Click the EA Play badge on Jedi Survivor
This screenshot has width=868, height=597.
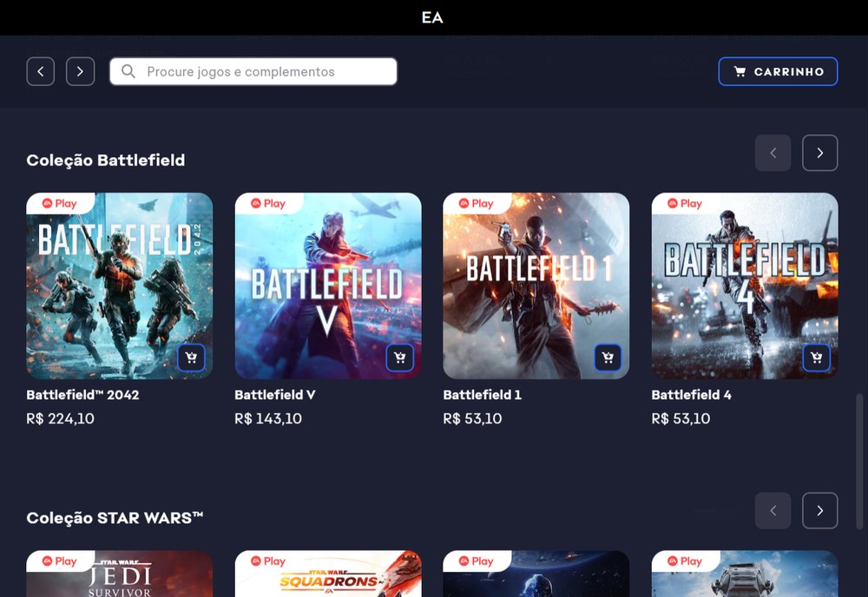click(x=60, y=561)
